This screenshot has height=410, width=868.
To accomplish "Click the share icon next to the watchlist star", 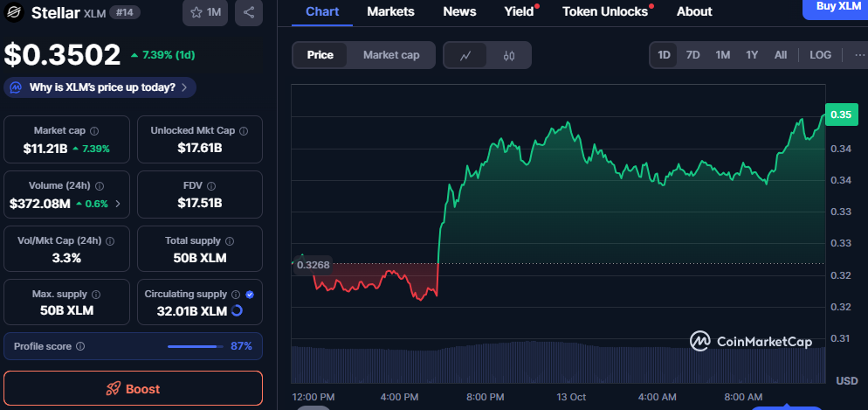I will click(x=249, y=12).
